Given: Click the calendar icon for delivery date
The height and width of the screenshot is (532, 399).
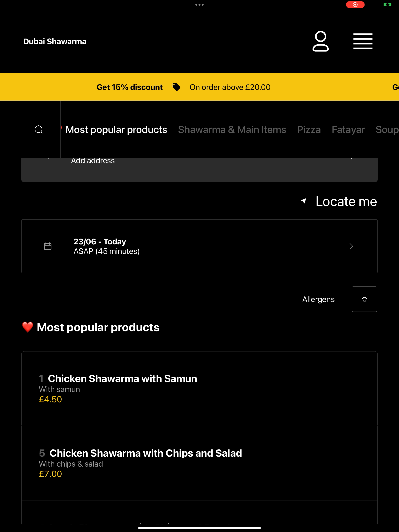Looking at the screenshot, I should 48,246.
